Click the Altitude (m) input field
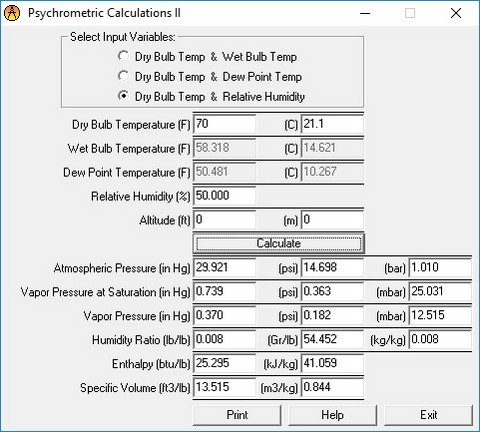Image resolution: width=480 pixels, height=432 pixels. click(x=332, y=220)
